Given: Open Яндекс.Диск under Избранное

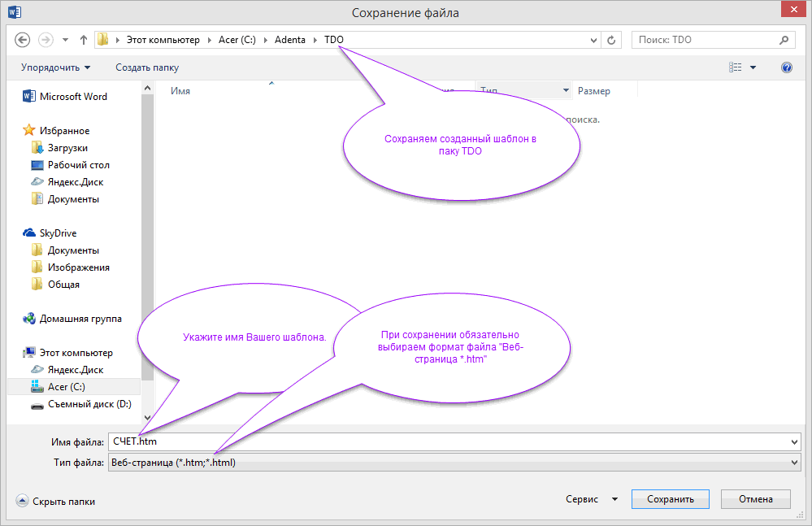Looking at the screenshot, I should click(75, 182).
